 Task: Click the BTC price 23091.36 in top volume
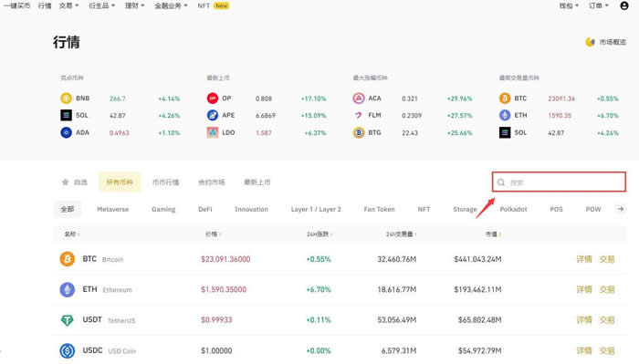tap(561, 99)
